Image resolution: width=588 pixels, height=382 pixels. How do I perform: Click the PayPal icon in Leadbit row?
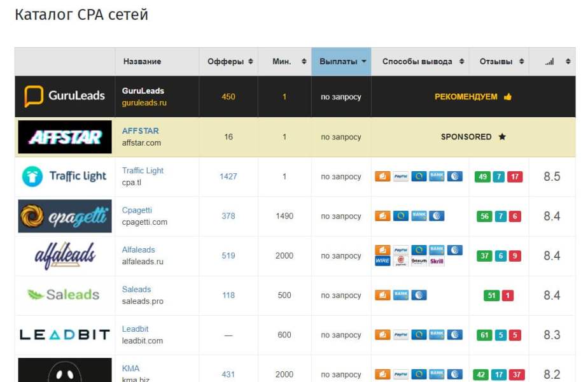pos(400,335)
